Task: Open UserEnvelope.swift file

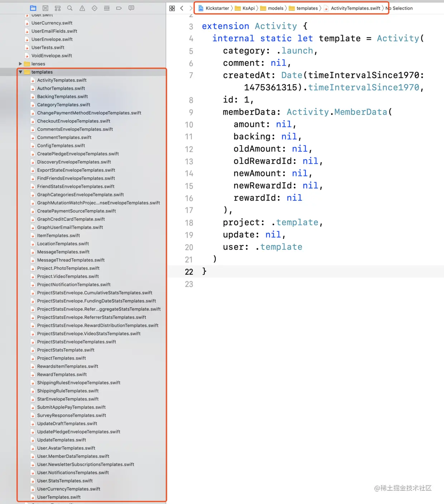Action: pos(52,39)
